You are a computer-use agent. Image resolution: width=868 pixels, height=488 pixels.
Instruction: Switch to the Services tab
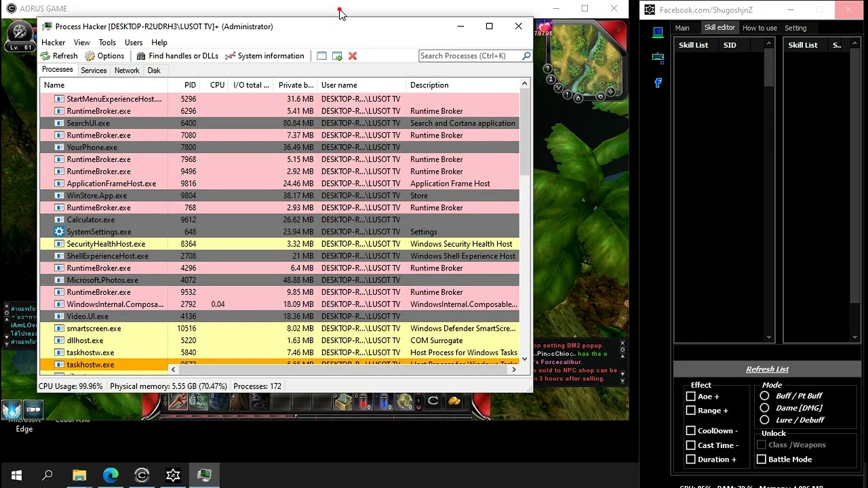94,70
